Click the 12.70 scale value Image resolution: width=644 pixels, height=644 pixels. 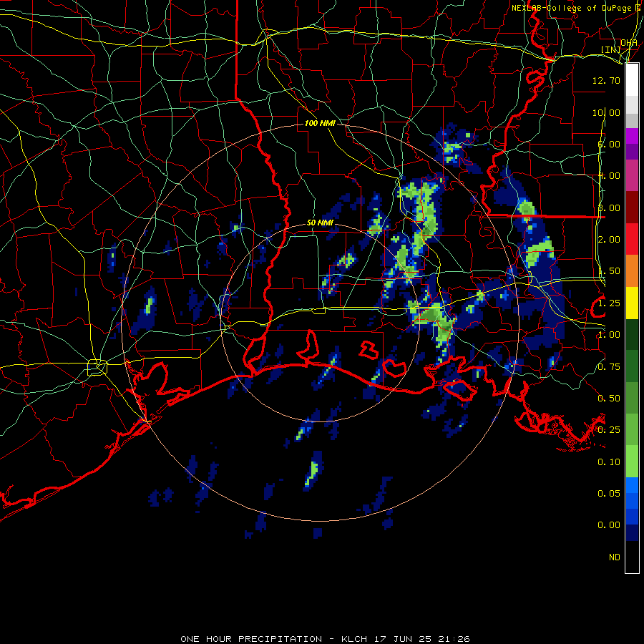click(x=606, y=80)
